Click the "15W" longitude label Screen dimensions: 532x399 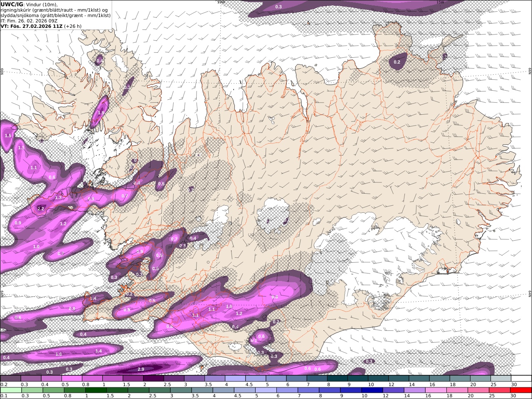pos(440,2)
